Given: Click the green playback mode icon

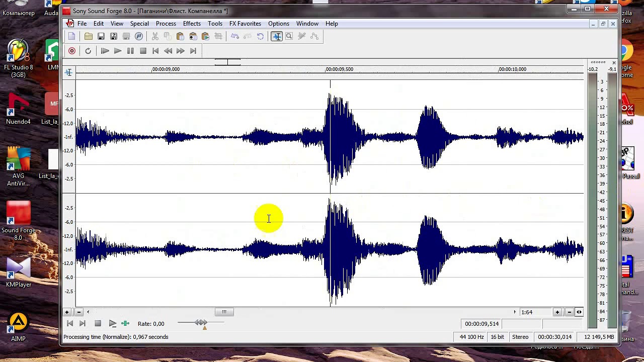Looking at the screenshot, I should [125, 324].
